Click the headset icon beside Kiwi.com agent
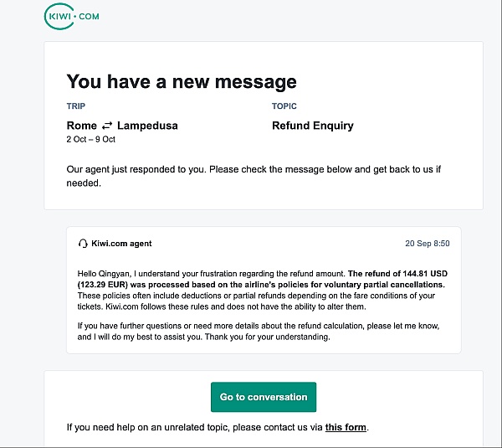 point(83,244)
